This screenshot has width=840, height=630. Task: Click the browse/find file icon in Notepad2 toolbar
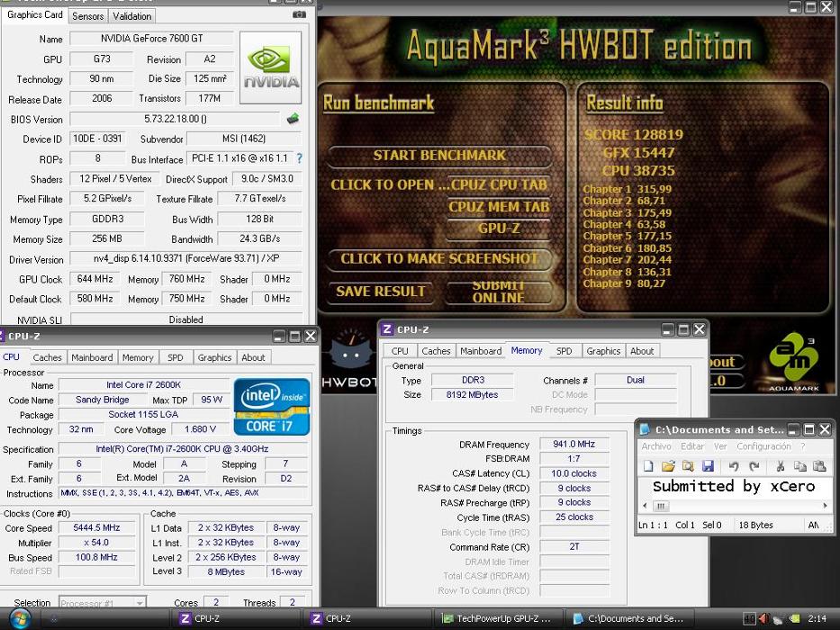click(x=688, y=465)
